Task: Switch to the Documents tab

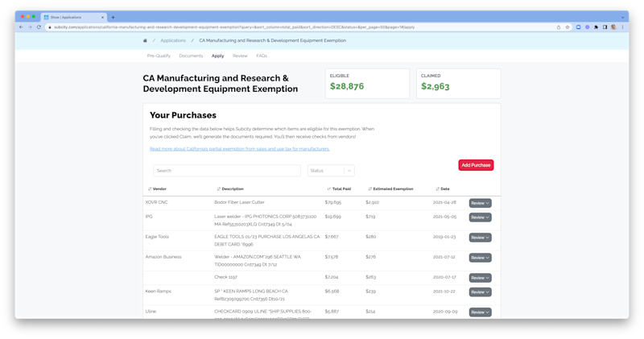Action: pyautogui.click(x=191, y=56)
